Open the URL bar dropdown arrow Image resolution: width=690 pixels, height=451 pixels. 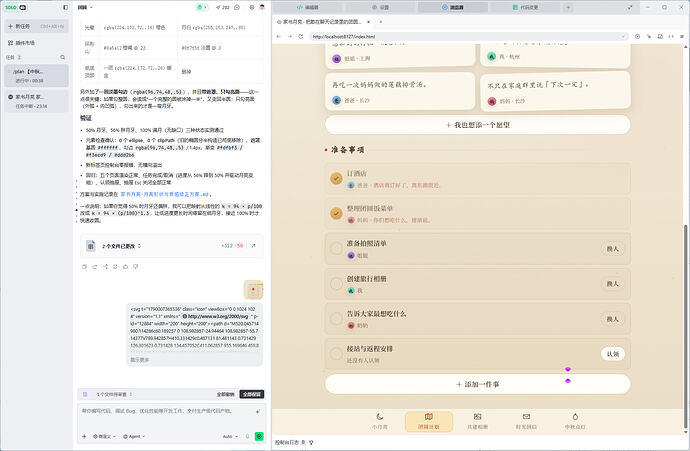623,37
